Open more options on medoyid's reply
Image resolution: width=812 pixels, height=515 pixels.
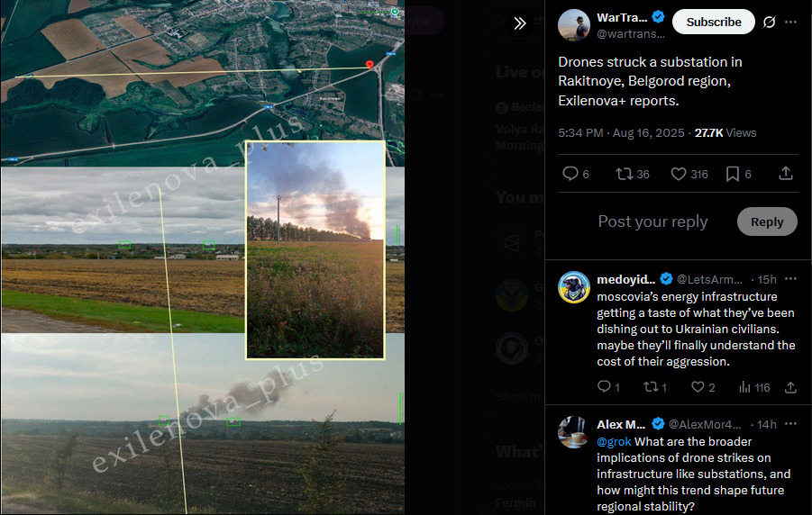[x=790, y=279]
